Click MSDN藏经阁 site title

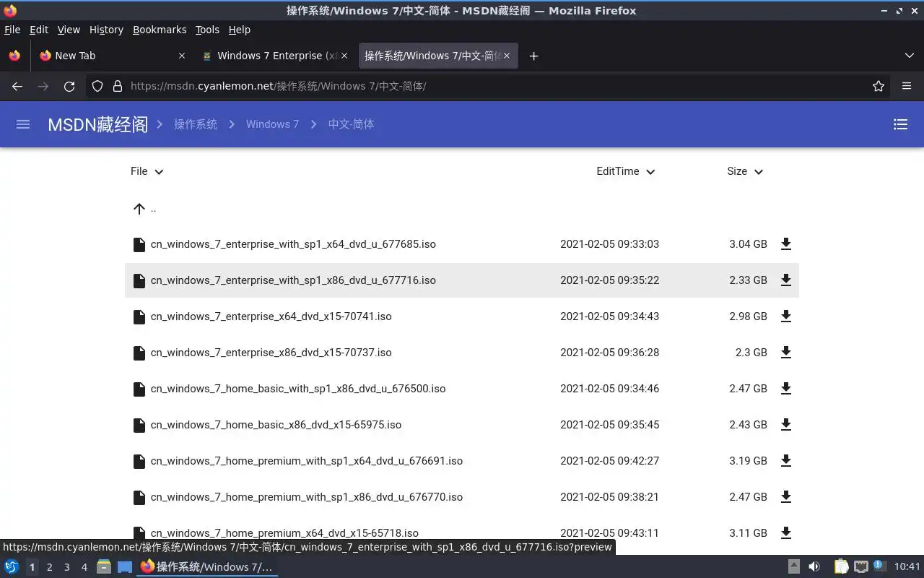coord(97,124)
